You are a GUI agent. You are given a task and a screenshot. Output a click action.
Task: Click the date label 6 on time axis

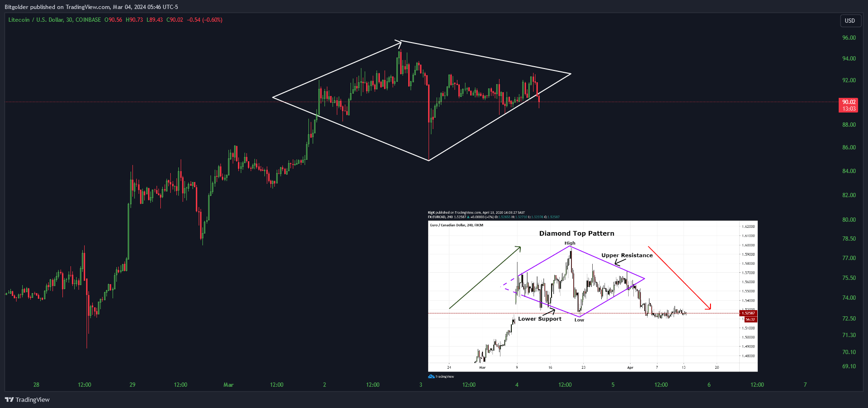point(709,385)
